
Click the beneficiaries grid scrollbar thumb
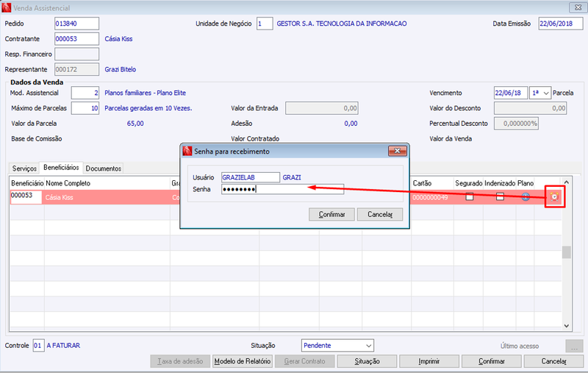(566, 252)
